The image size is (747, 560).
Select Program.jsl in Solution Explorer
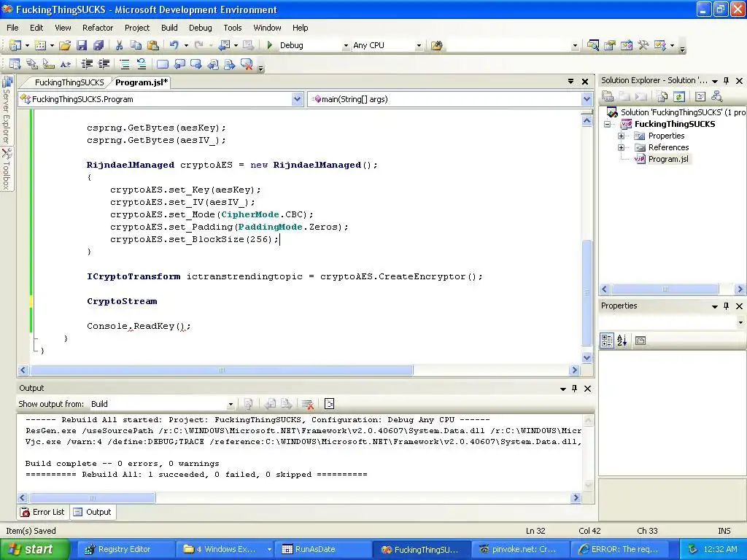pyautogui.click(x=668, y=159)
